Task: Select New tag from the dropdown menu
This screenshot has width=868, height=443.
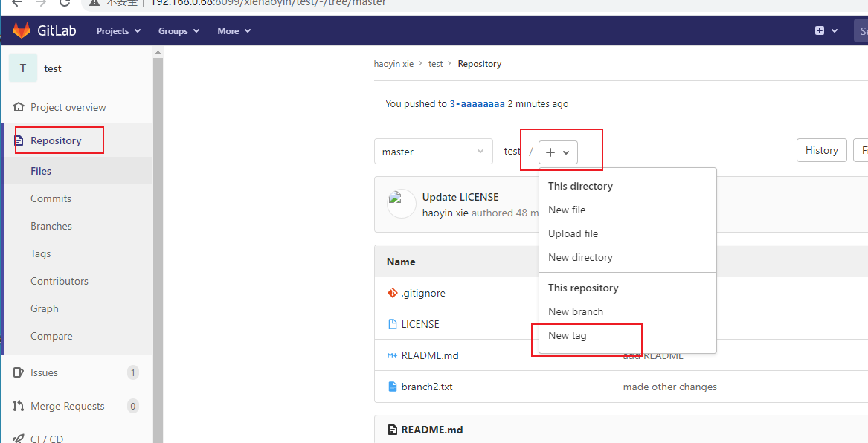Action: tap(567, 335)
